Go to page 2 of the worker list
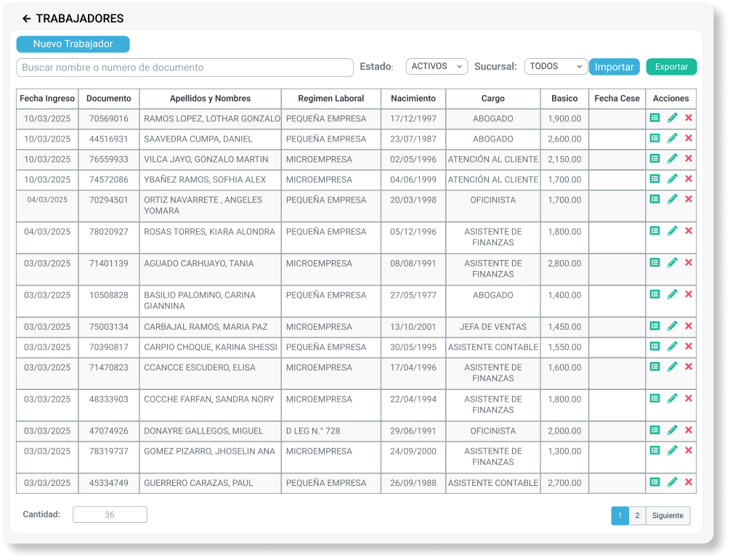 (x=637, y=516)
